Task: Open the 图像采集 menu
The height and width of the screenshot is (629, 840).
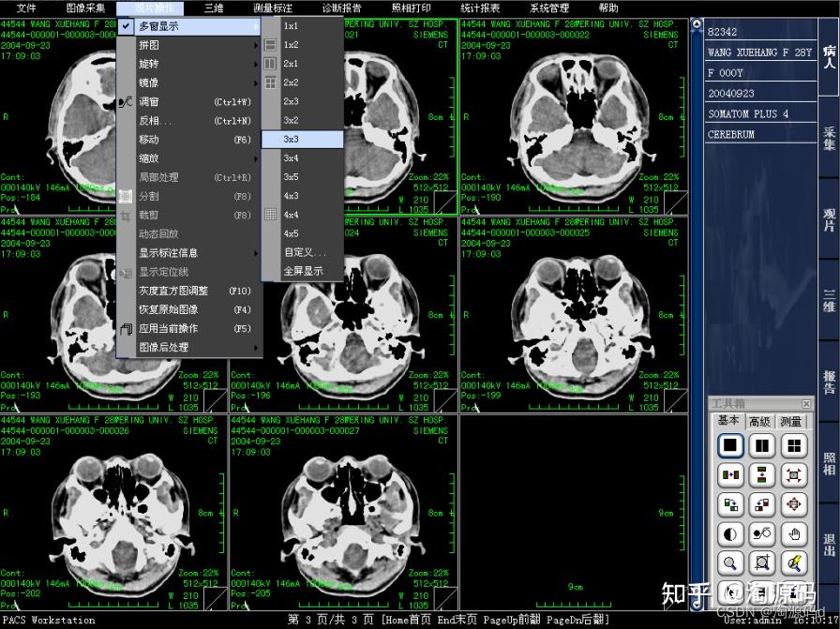Action: pyautogui.click(x=85, y=8)
